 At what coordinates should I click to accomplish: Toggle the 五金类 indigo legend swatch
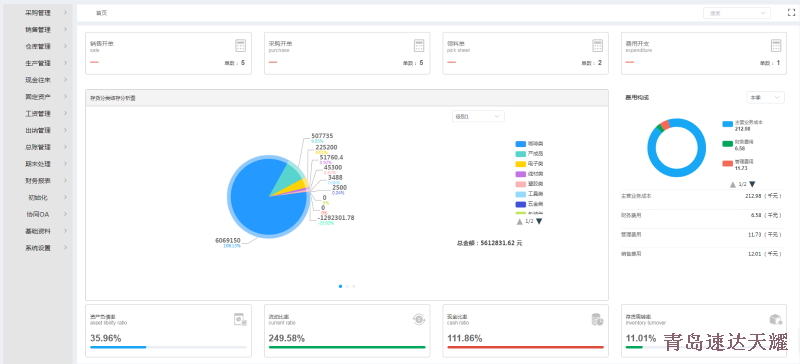520,204
